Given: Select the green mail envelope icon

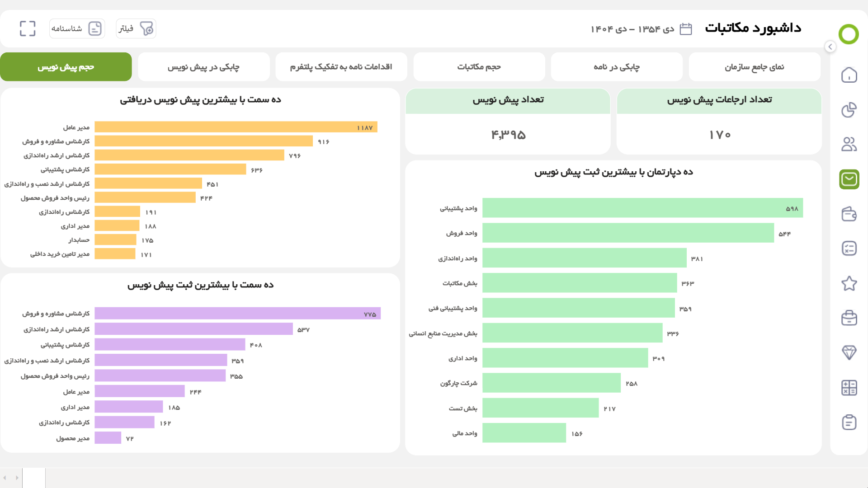Looking at the screenshot, I should point(849,179).
